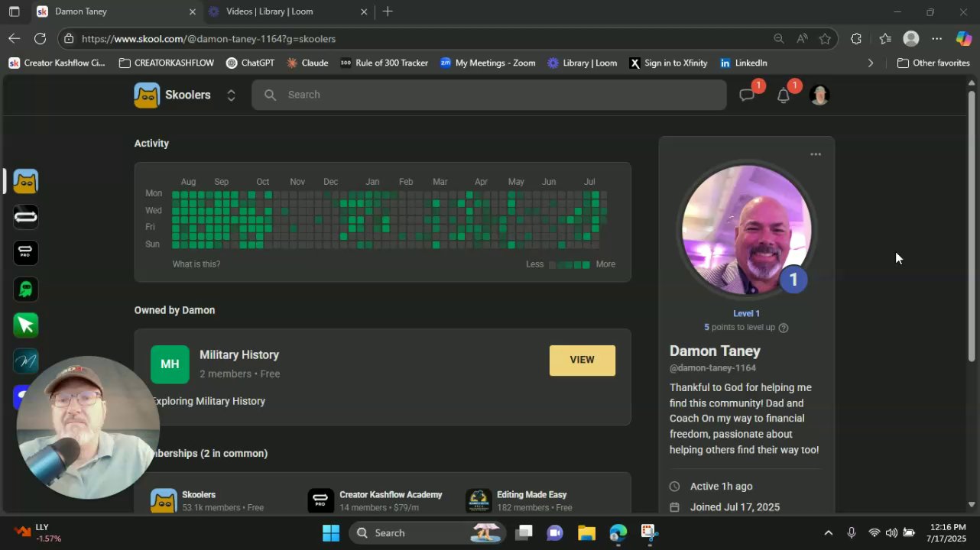The image size is (980, 550).
Task: Open the Library Loom bookmark
Action: pyautogui.click(x=582, y=63)
